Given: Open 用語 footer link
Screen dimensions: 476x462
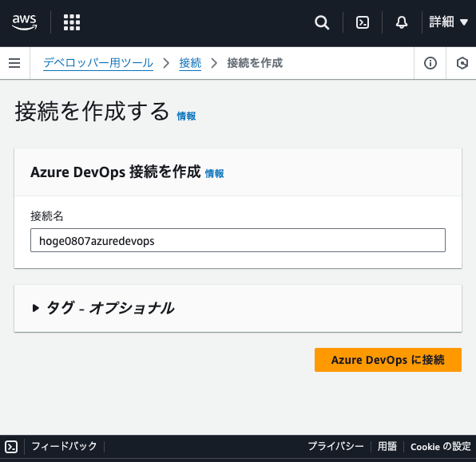Looking at the screenshot, I should coord(387,447).
